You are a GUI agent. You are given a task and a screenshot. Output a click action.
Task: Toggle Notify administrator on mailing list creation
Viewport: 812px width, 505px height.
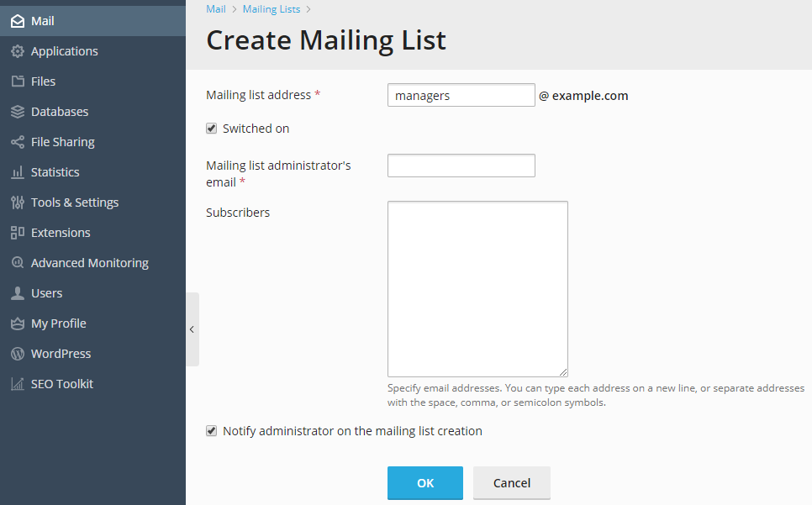[x=212, y=431]
